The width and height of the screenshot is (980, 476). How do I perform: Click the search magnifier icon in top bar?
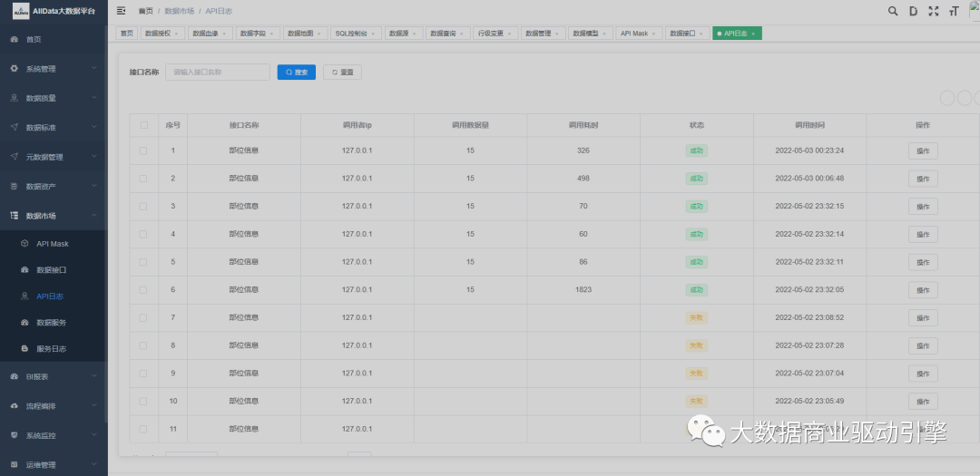tap(892, 11)
